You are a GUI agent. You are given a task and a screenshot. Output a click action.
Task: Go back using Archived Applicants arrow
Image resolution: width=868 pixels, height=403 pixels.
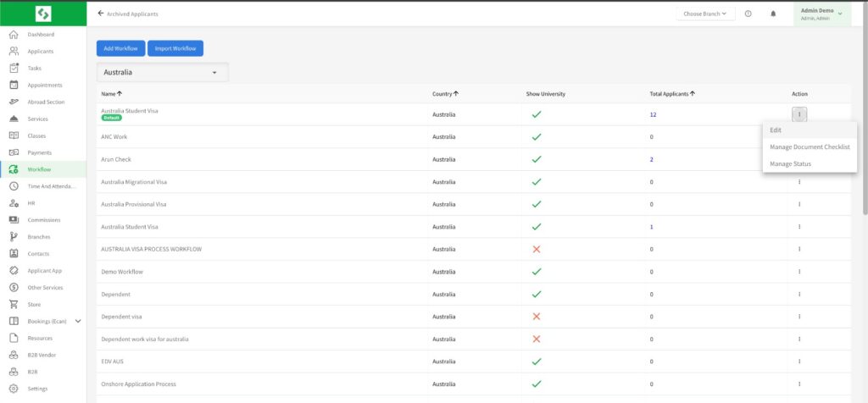[102, 14]
